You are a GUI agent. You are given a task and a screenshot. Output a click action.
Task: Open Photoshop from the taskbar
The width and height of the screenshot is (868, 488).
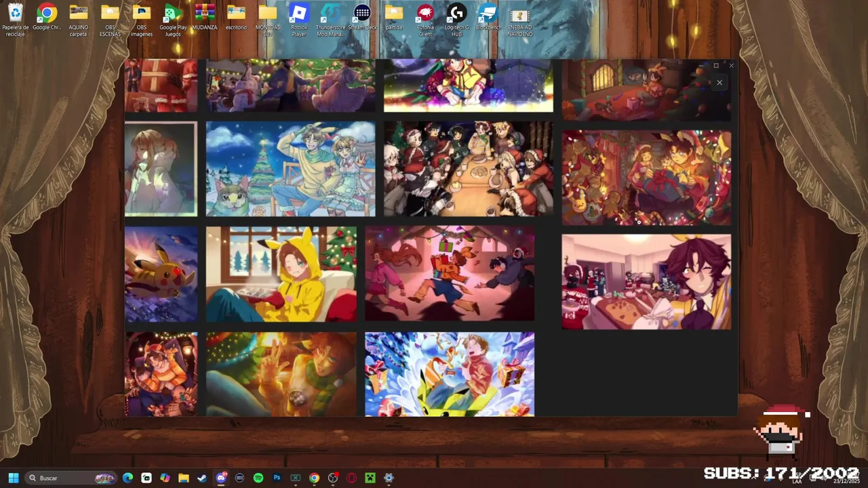point(277,478)
